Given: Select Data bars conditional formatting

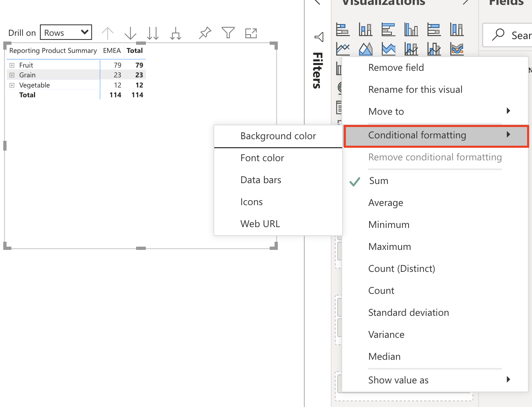Looking at the screenshot, I should (278, 180).
